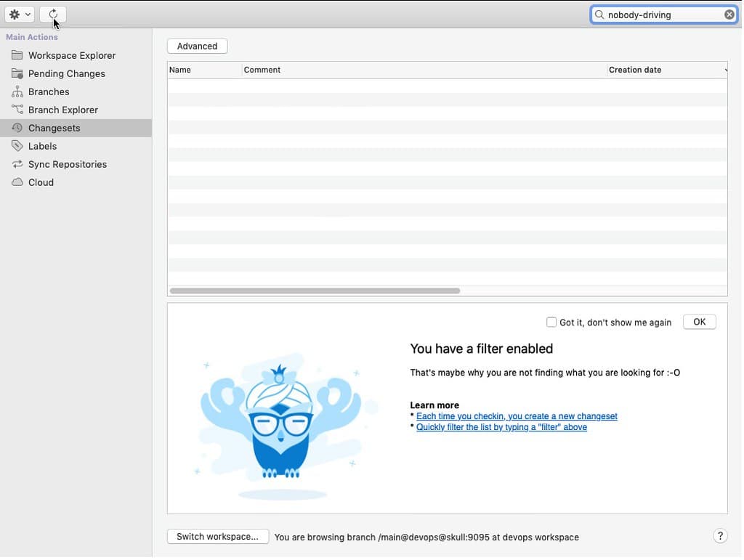Image resolution: width=744 pixels, height=560 pixels.
Task: Open the Labels view
Action: (41, 146)
